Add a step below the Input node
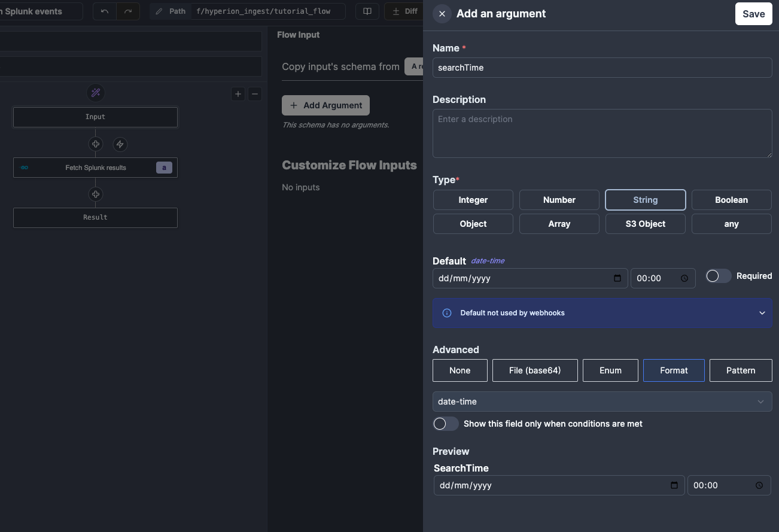 (96, 144)
